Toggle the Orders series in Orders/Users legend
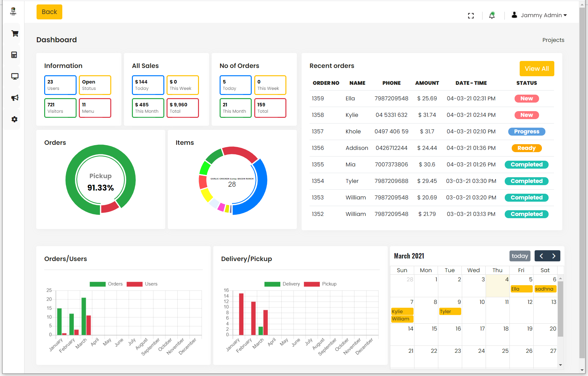 tap(106, 284)
